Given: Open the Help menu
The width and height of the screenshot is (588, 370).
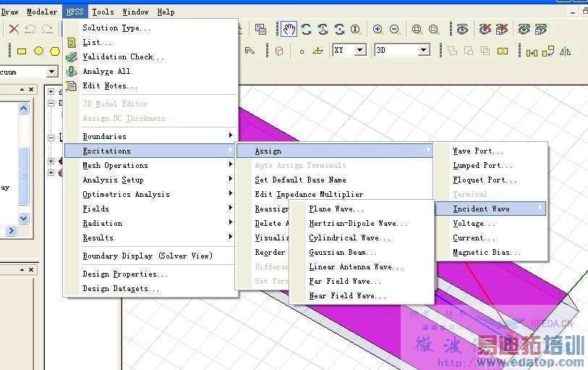Looking at the screenshot, I should coord(166,12).
